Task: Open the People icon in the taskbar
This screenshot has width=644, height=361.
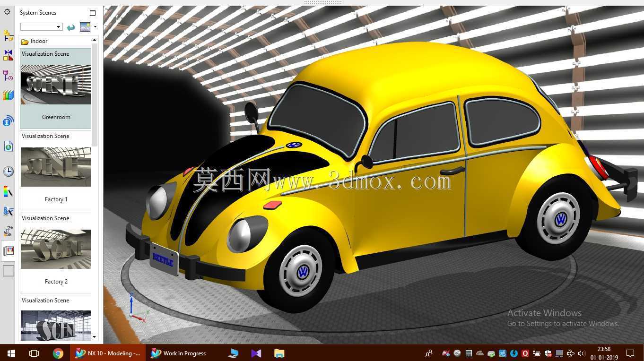Action: [429, 353]
